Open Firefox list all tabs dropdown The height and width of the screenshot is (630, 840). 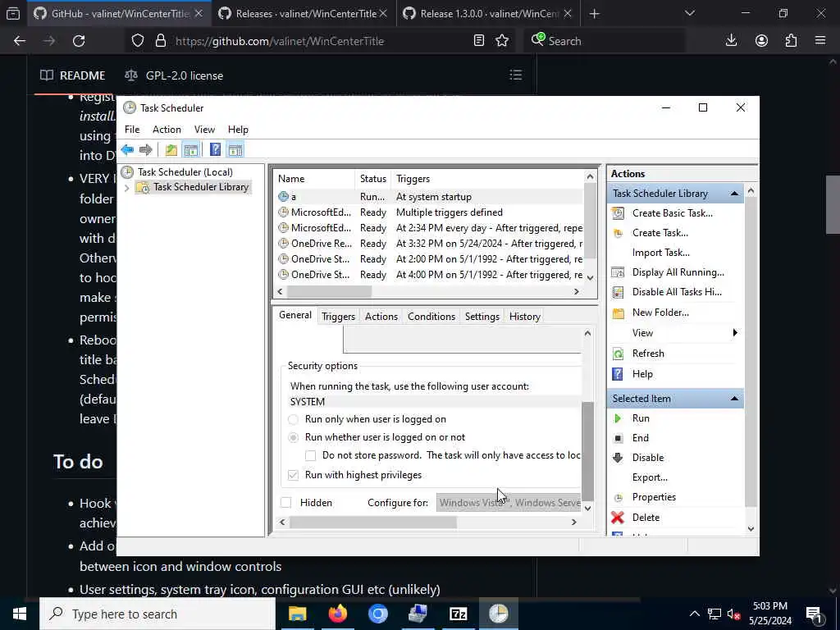pyautogui.click(x=689, y=13)
